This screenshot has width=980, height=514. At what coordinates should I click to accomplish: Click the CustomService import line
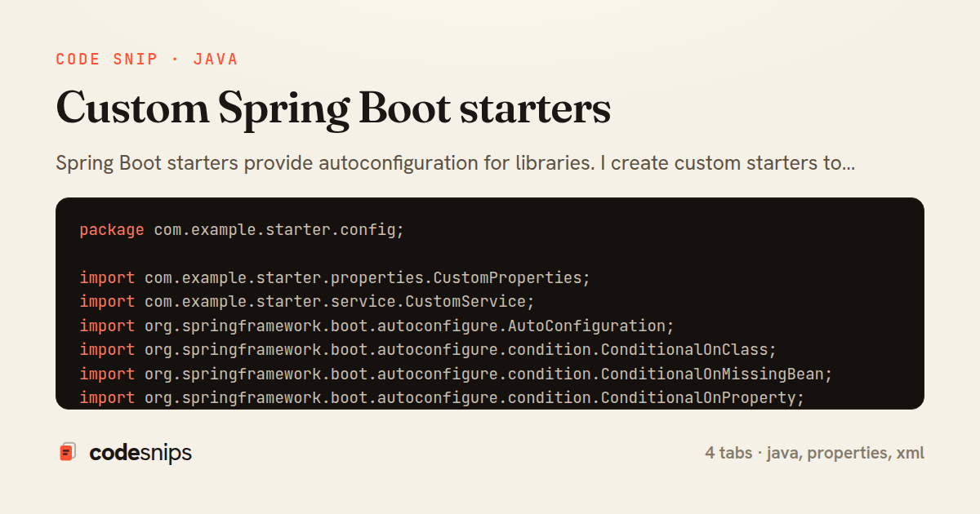point(307,302)
